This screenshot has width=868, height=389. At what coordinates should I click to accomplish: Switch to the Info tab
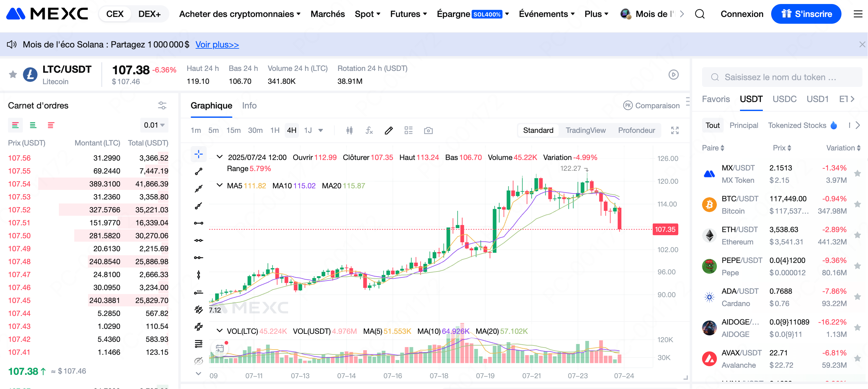pos(249,105)
